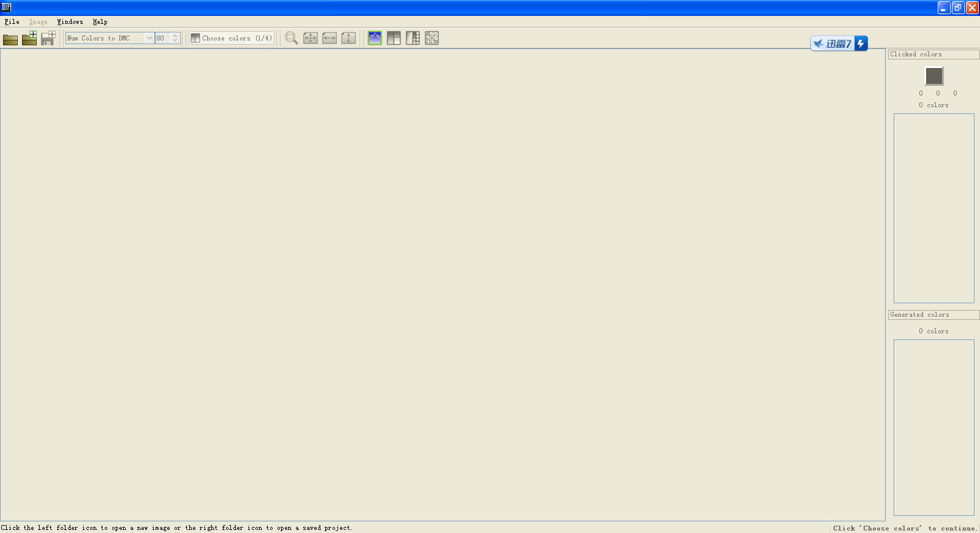Click the status bar hint about folder icons
The image size is (980, 533).
pyautogui.click(x=176, y=527)
